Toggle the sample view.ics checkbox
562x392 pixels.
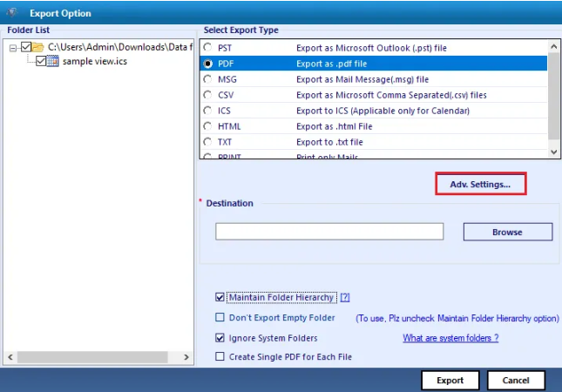pyautogui.click(x=41, y=61)
